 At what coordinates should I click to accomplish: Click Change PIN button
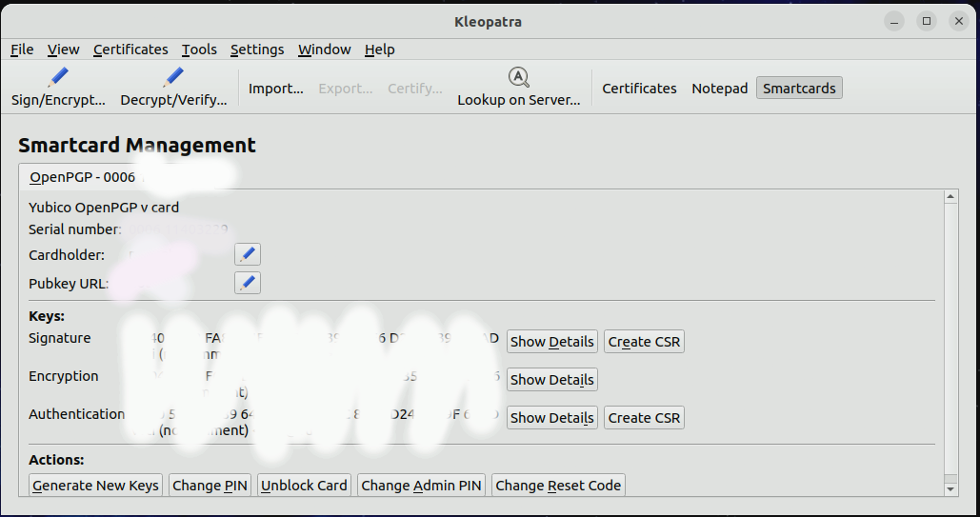[210, 486]
